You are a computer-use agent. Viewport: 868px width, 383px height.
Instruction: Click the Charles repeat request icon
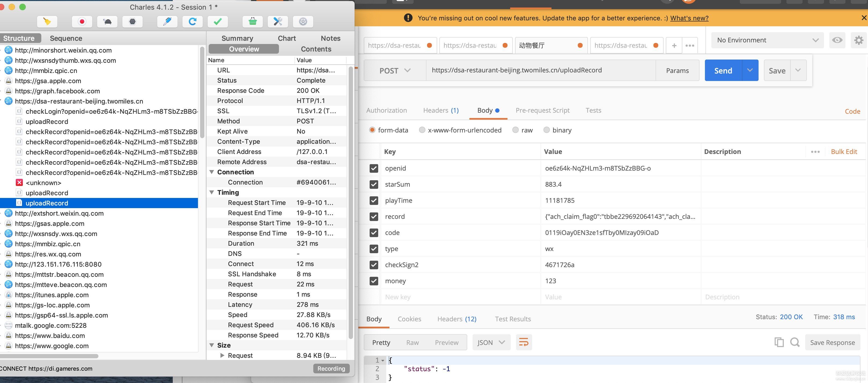click(192, 22)
